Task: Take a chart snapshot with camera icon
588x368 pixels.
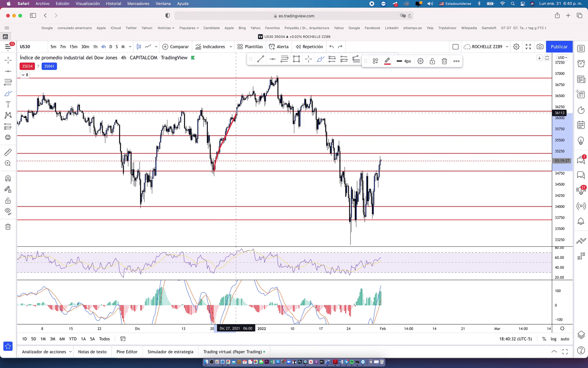Action: pos(540,47)
